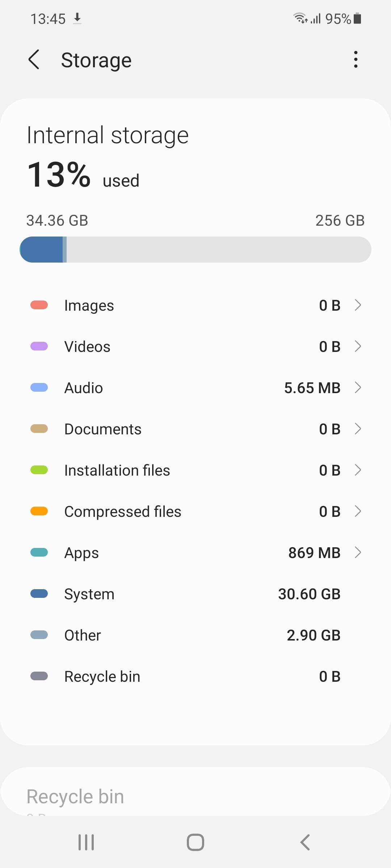Open the Recycle bin card at bottom
The width and height of the screenshot is (391, 868).
coord(195,796)
